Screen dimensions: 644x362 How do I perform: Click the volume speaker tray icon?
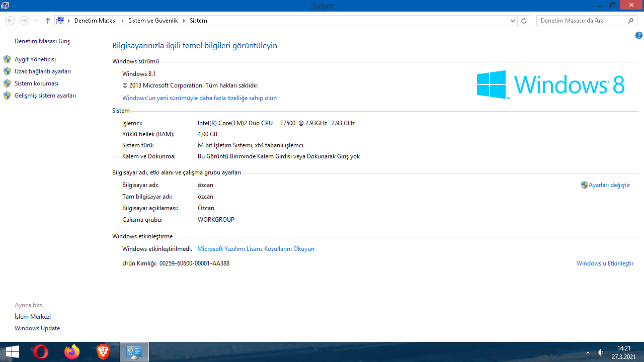tap(600, 352)
